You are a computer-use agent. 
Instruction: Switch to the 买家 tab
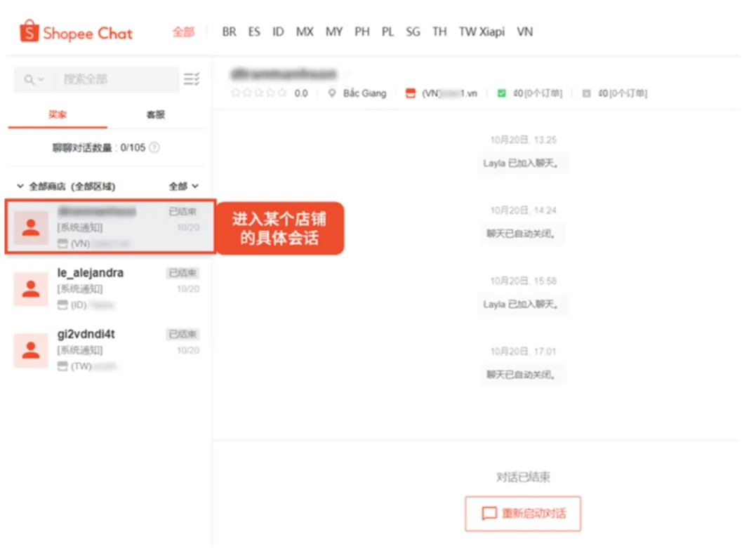[57, 114]
